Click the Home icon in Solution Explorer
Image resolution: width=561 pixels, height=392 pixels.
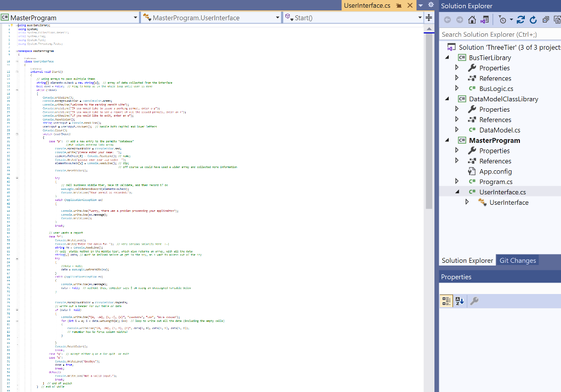pos(472,20)
